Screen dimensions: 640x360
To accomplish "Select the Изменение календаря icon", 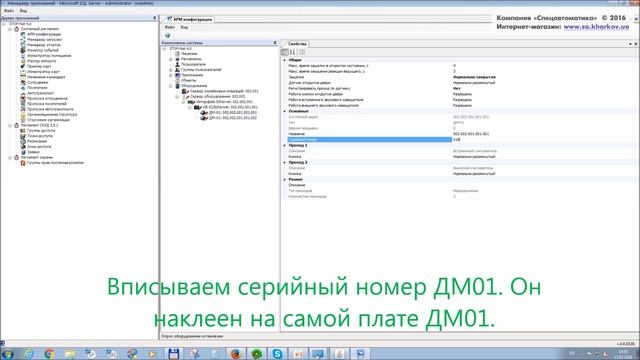I will click(x=23, y=77).
